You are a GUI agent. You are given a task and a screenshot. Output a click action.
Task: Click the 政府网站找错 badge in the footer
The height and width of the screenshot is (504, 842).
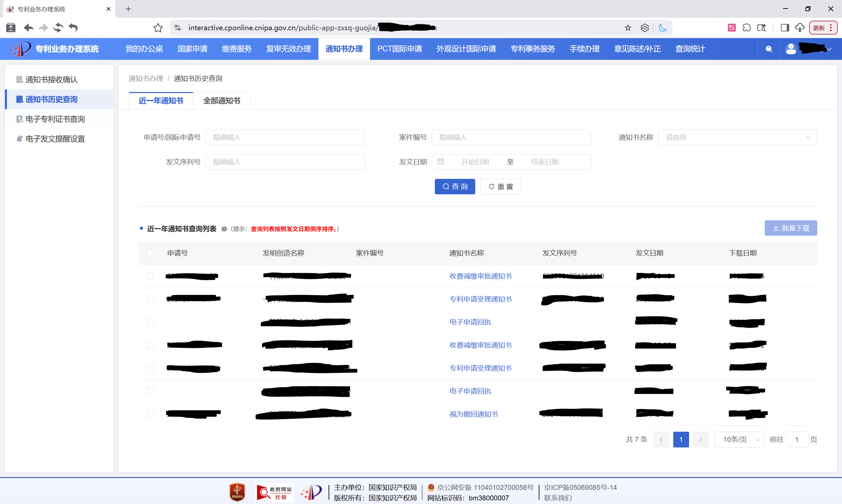[x=274, y=492]
